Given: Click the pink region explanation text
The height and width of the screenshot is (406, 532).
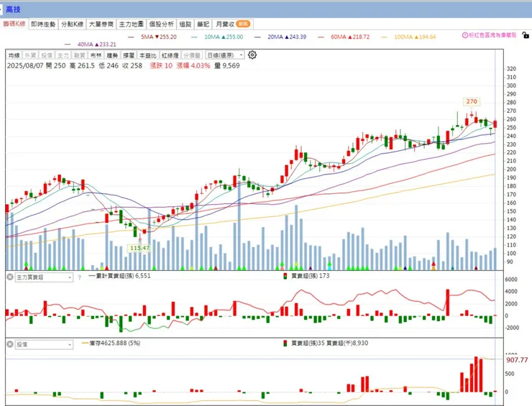Looking at the screenshot, I should [492, 35].
